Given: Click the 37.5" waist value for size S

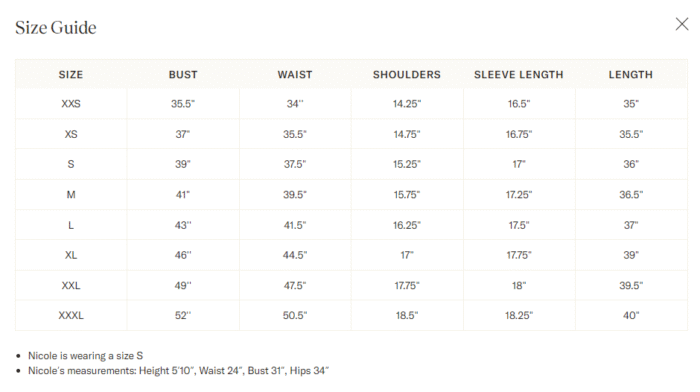Looking at the screenshot, I should (295, 164).
